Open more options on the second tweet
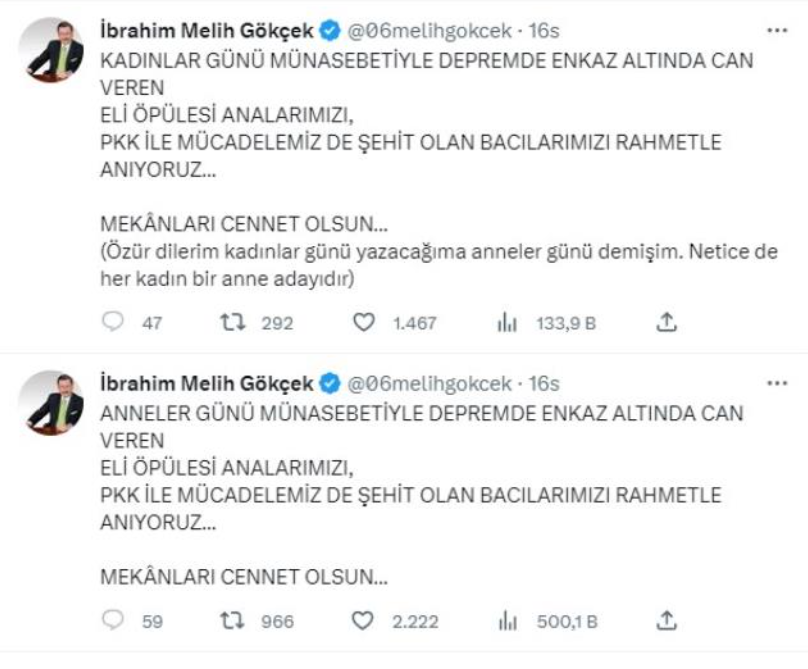Viewport: 808px width, 669px height. tap(777, 383)
